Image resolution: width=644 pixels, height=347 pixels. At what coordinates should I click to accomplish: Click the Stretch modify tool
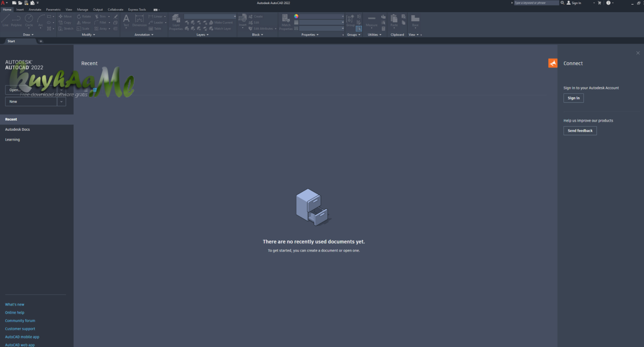(x=66, y=29)
